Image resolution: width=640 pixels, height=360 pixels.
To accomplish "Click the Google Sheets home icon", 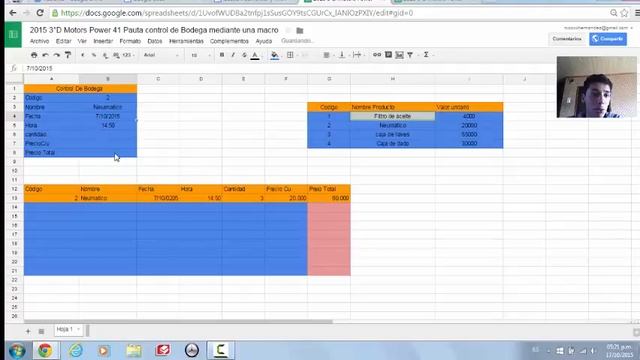I will click(13, 35).
